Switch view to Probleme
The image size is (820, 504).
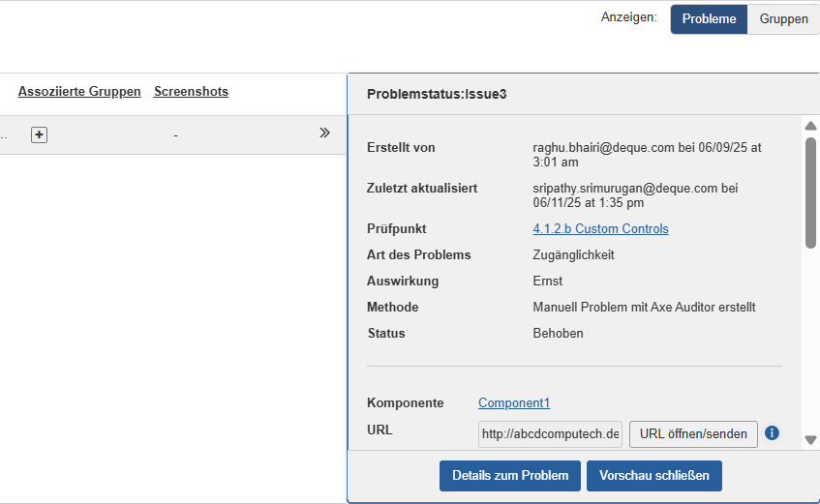click(x=709, y=18)
